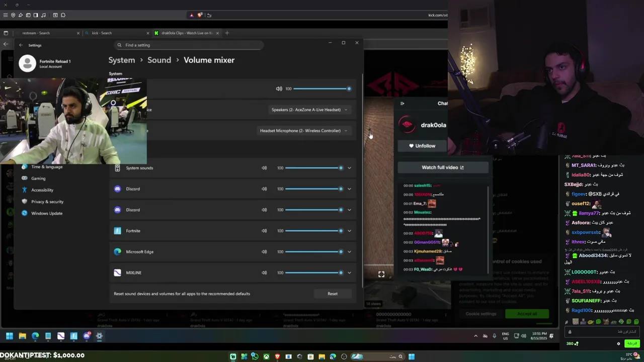Open Time & language settings
644x362 pixels.
[x=47, y=167]
